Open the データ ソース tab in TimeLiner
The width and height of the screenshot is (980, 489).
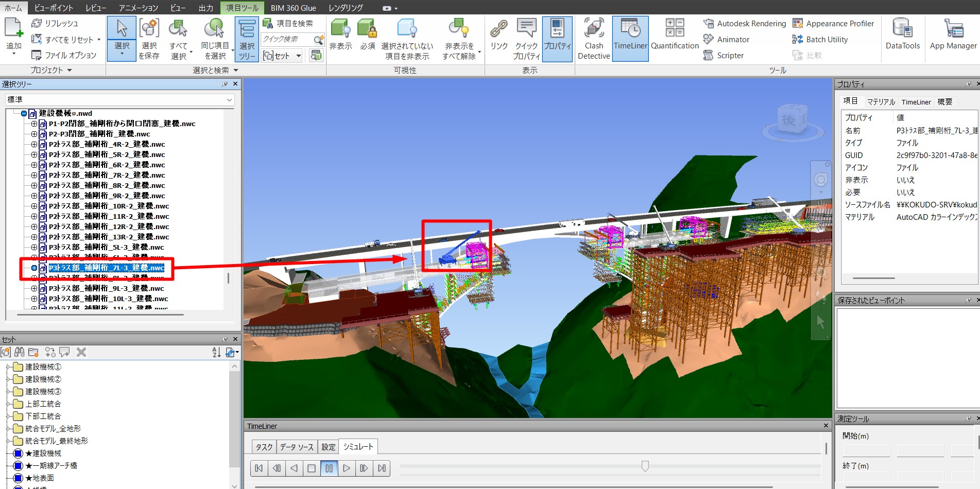(297, 447)
